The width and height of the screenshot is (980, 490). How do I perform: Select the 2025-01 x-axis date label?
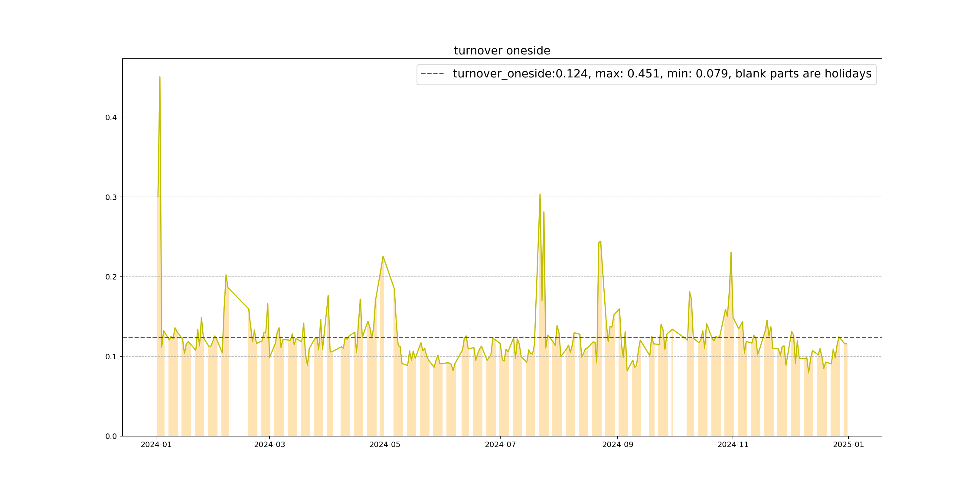point(848,445)
